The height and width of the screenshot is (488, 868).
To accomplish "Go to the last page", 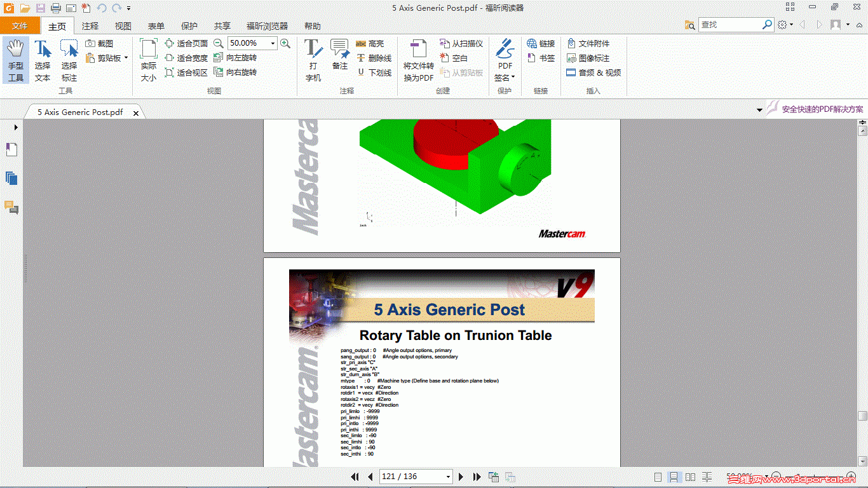I will click(x=476, y=477).
